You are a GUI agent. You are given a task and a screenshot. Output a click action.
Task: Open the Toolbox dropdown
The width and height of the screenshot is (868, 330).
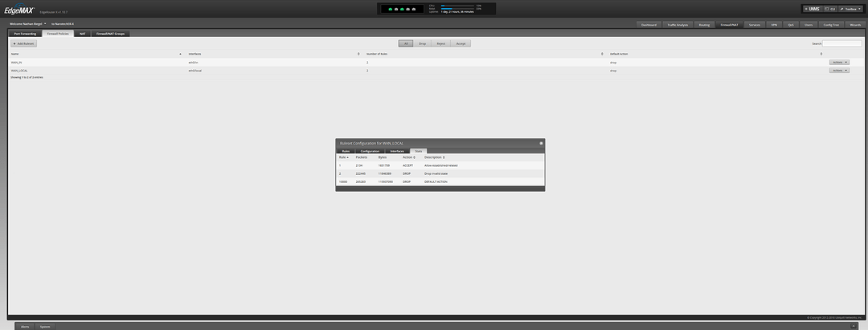click(x=850, y=9)
